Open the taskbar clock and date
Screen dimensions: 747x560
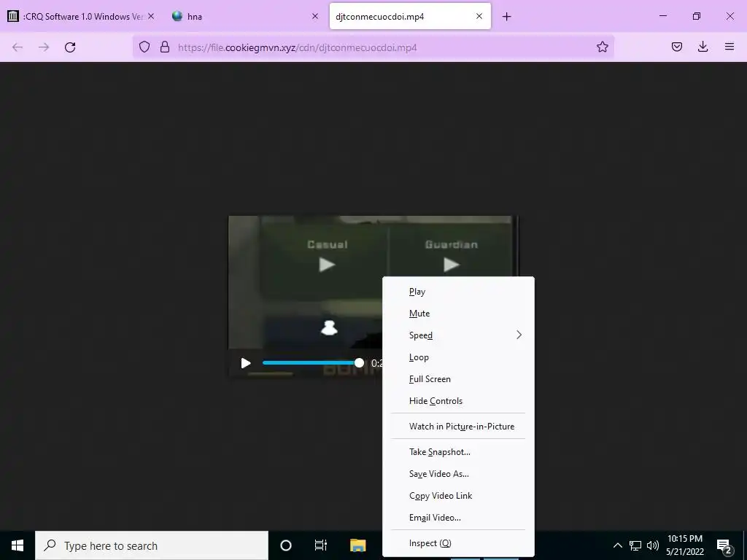pos(685,545)
